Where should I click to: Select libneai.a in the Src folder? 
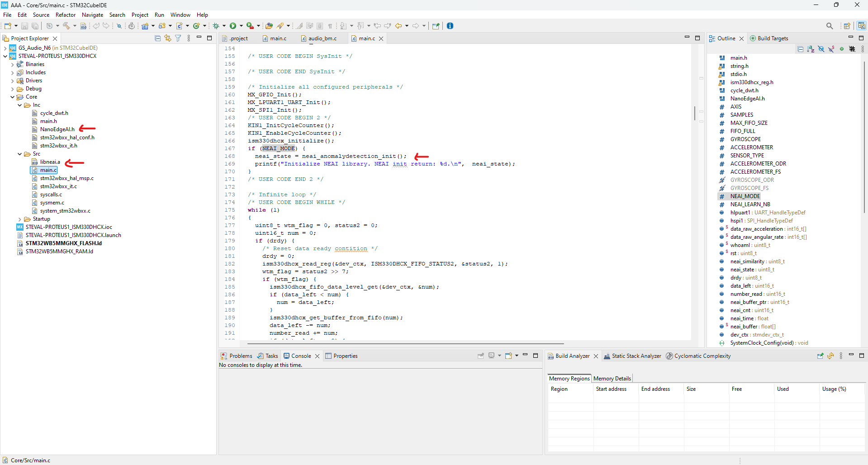[50, 162]
